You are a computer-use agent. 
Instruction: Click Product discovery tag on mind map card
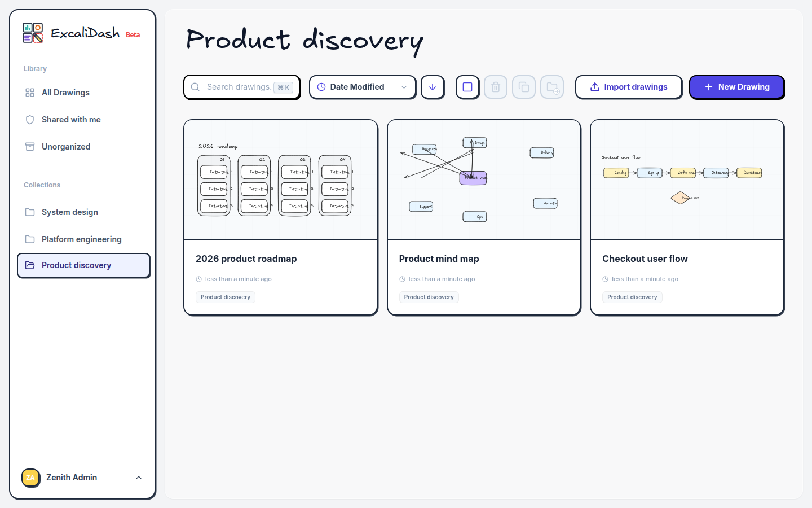(429, 297)
